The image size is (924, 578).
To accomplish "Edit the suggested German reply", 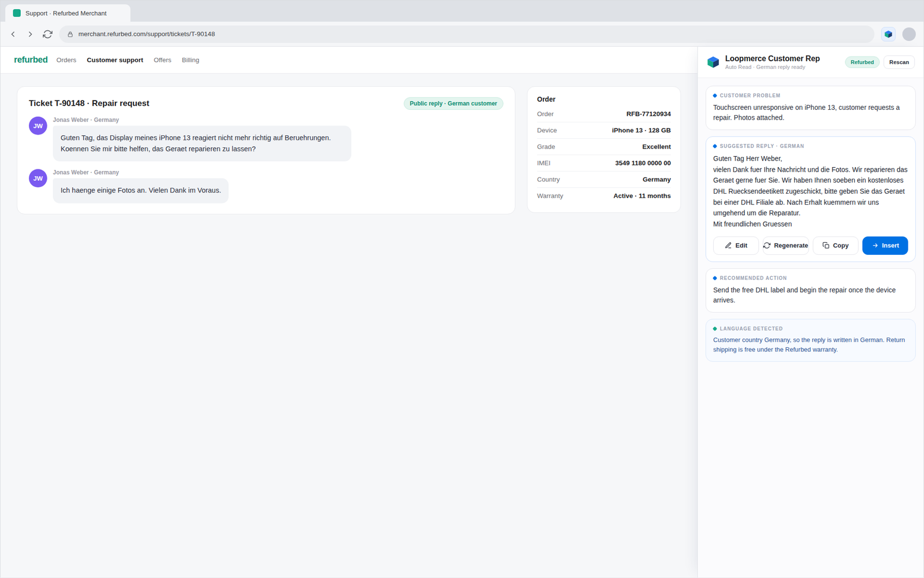I will pos(736,246).
